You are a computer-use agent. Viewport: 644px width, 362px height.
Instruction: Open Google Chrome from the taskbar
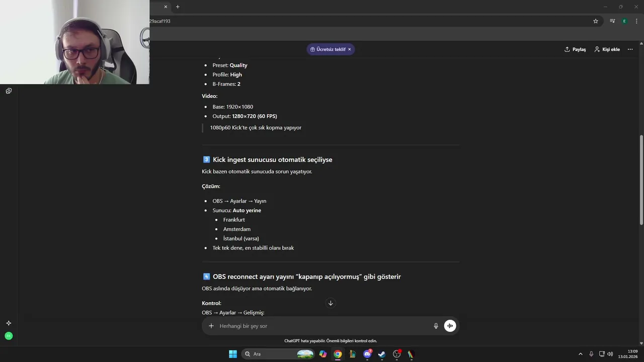click(x=338, y=354)
